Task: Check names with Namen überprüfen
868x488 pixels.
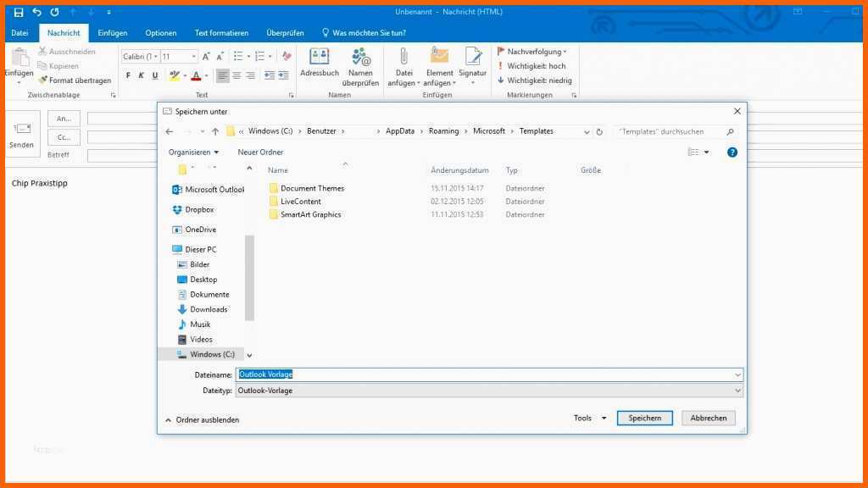Action: click(360, 67)
